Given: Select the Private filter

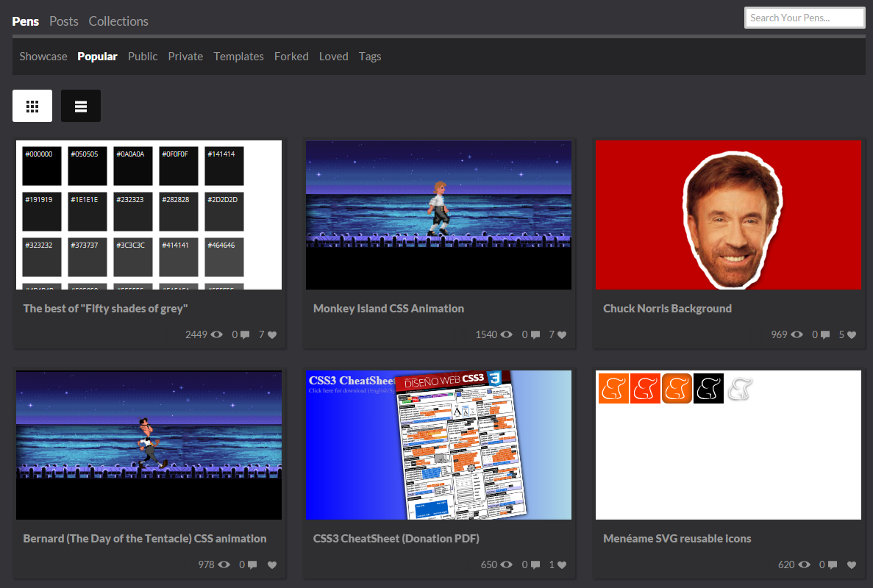Looking at the screenshot, I should [x=185, y=56].
